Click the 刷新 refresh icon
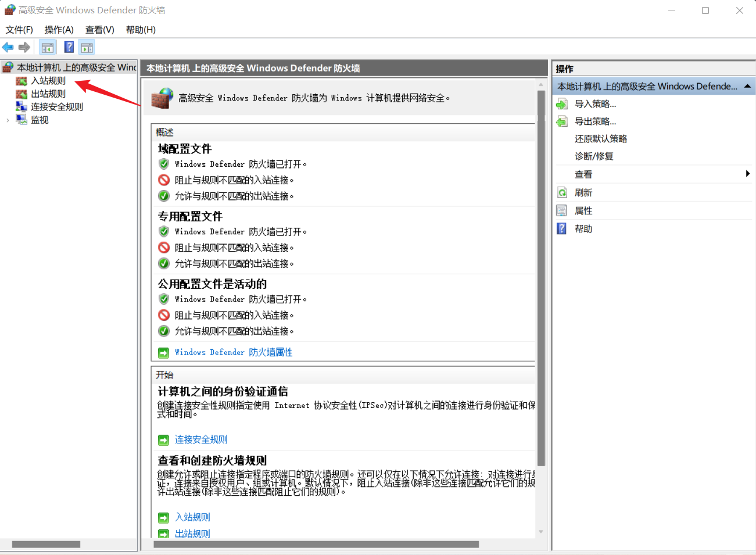This screenshot has width=756, height=555. 562,192
